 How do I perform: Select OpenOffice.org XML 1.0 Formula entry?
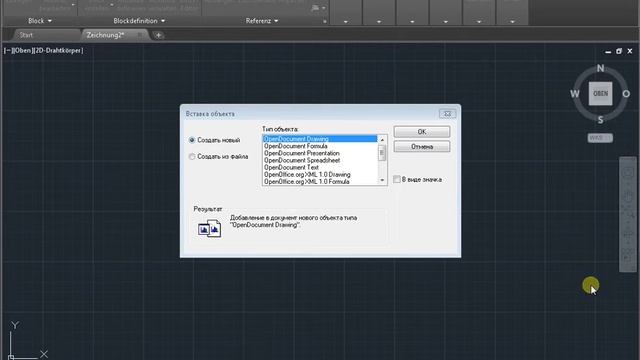[x=320, y=182]
